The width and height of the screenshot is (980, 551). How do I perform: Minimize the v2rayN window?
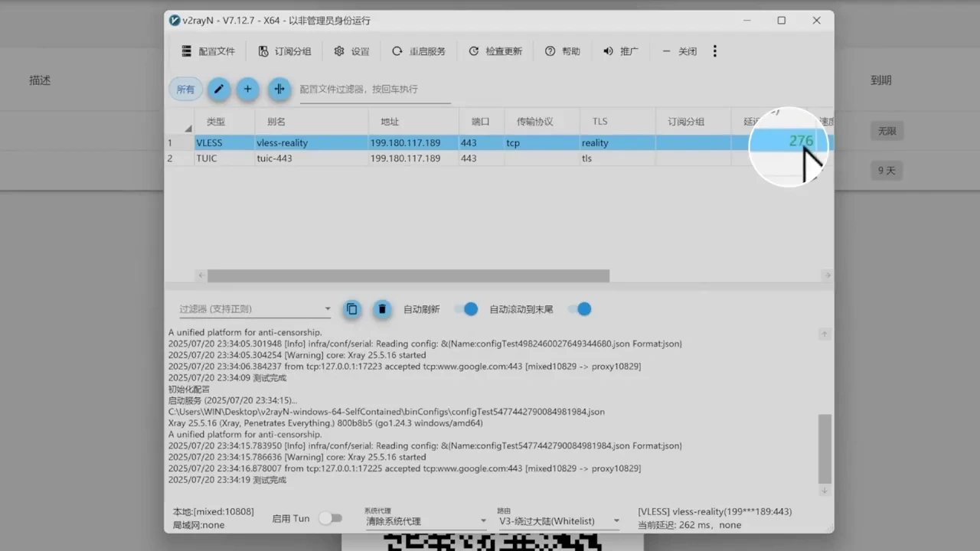[x=746, y=21]
